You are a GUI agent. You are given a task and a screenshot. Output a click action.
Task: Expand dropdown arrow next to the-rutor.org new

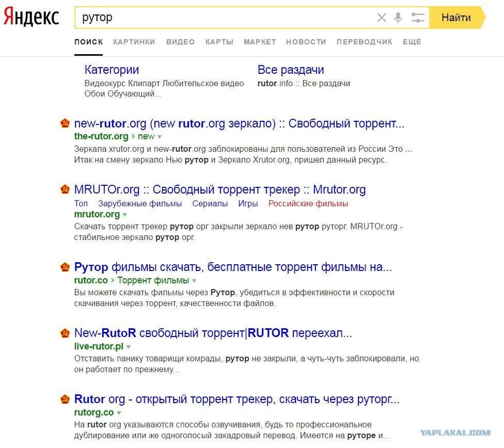click(x=160, y=137)
